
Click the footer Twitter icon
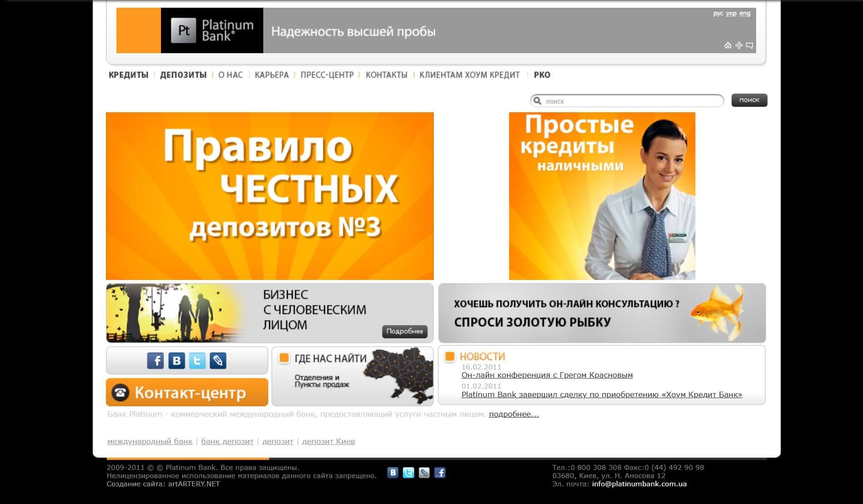[x=408, y=473]
